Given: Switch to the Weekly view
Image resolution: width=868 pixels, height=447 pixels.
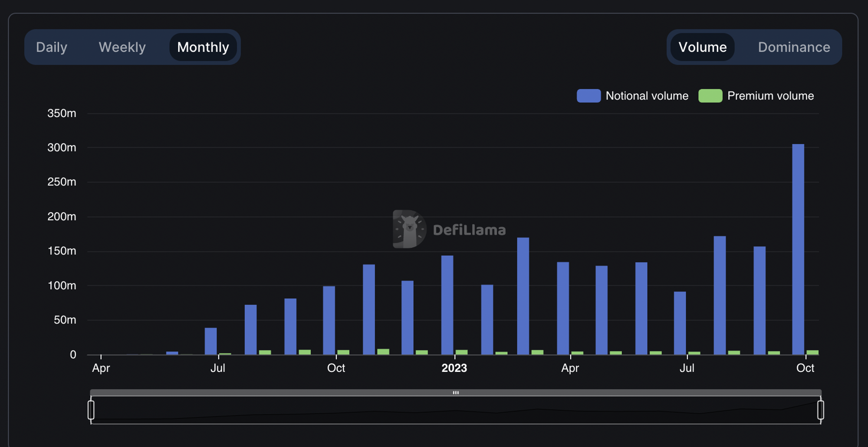Looking at the screenshot, I should click(122, 47).
